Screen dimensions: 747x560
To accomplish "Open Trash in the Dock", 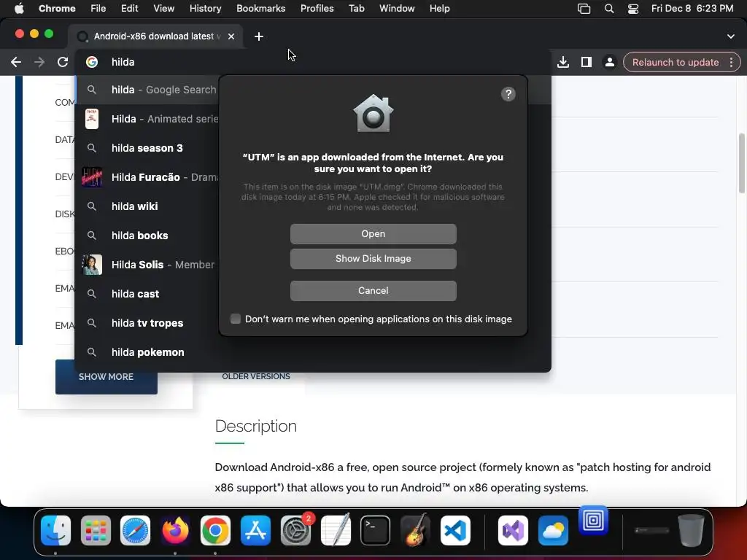I will pyautogui.click(x=691, y=531).
